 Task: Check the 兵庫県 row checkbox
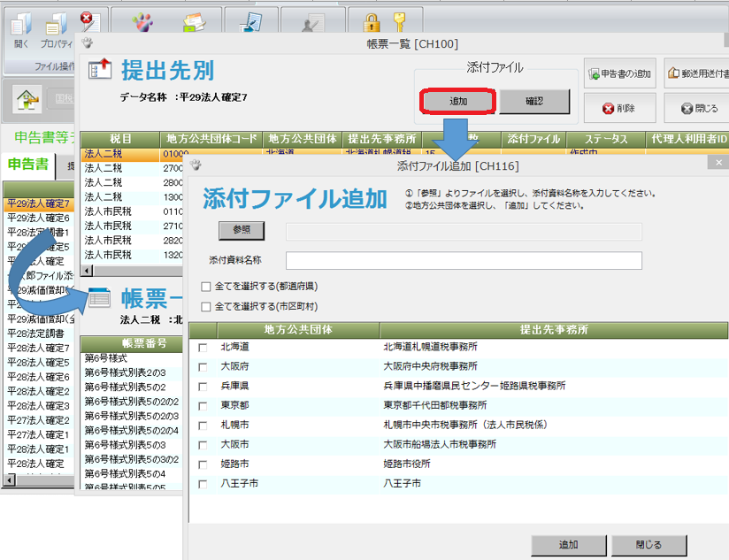pos(203,387)
